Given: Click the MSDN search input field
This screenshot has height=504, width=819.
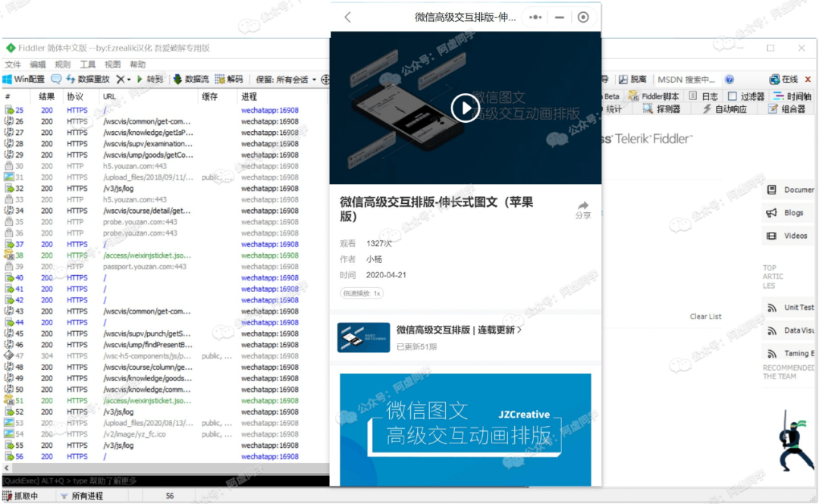Looking at the screenshot, I should 686,80.
